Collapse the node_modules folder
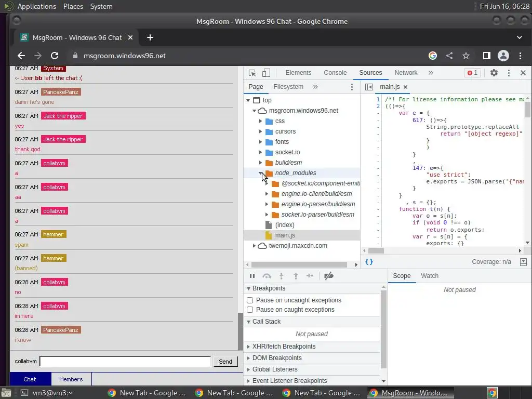This screenshot has height=399, width=532. point(261,173)
